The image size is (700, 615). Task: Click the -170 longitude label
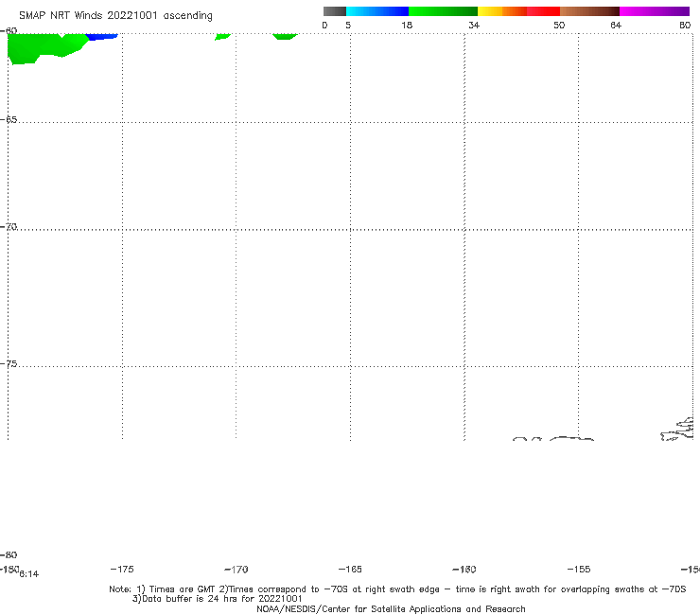[236, 570]
